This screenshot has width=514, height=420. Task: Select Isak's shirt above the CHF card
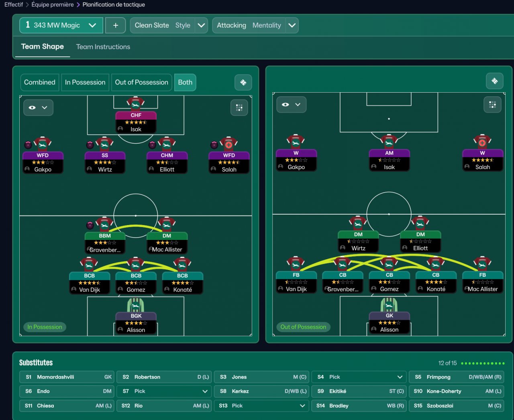(136, 103)
